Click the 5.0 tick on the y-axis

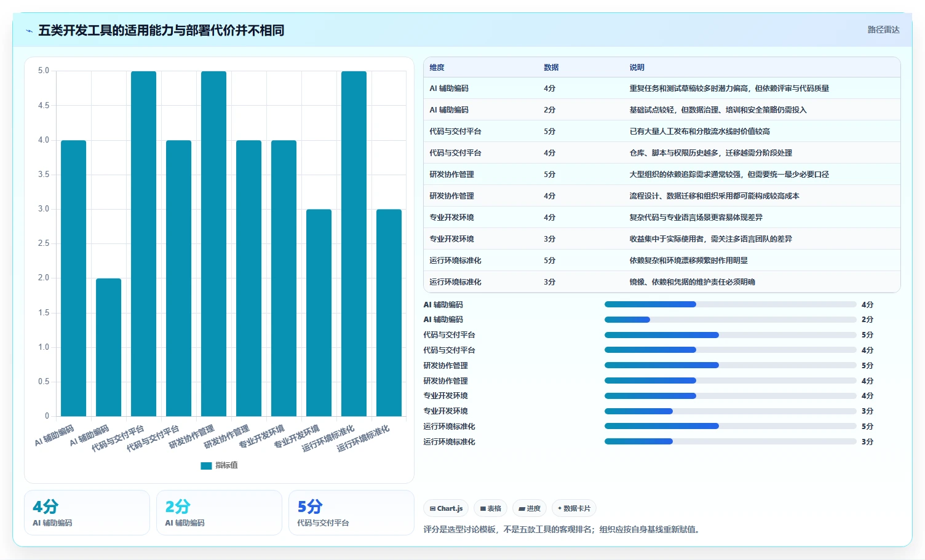(44, 71)
